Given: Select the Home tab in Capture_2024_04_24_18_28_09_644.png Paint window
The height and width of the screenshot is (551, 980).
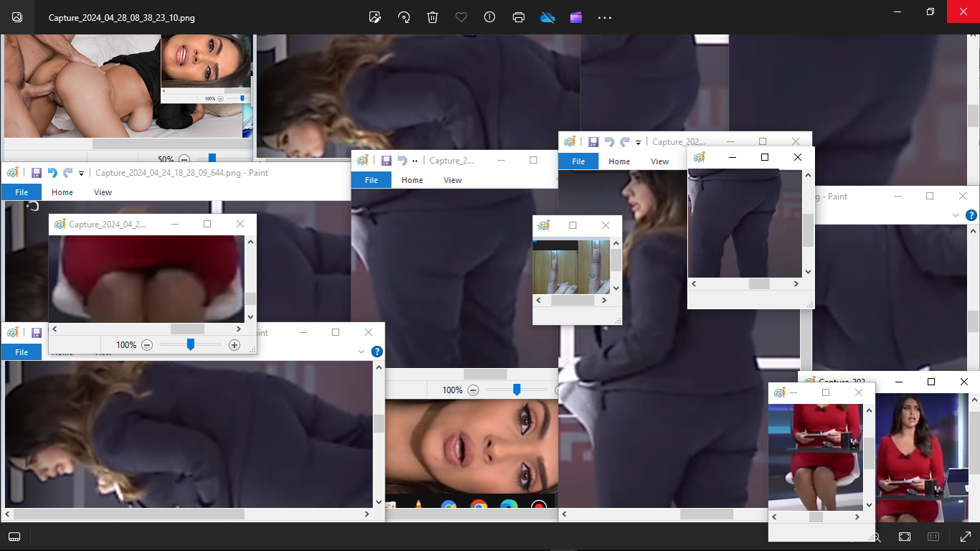Looking at the screenshot, I should tap(62, 192).
